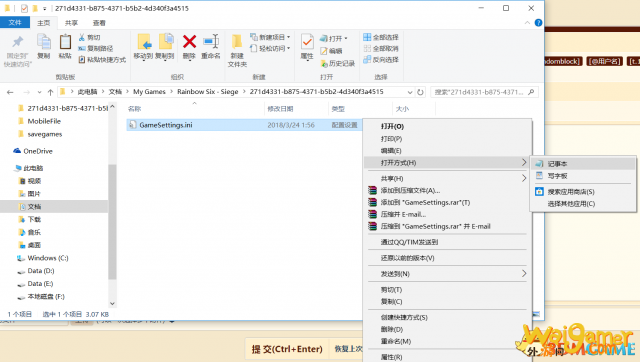This screenshot has width=640, height=362.
Task: Sort by Date modified (修改日期) column
Action: (x=280, y=109)
